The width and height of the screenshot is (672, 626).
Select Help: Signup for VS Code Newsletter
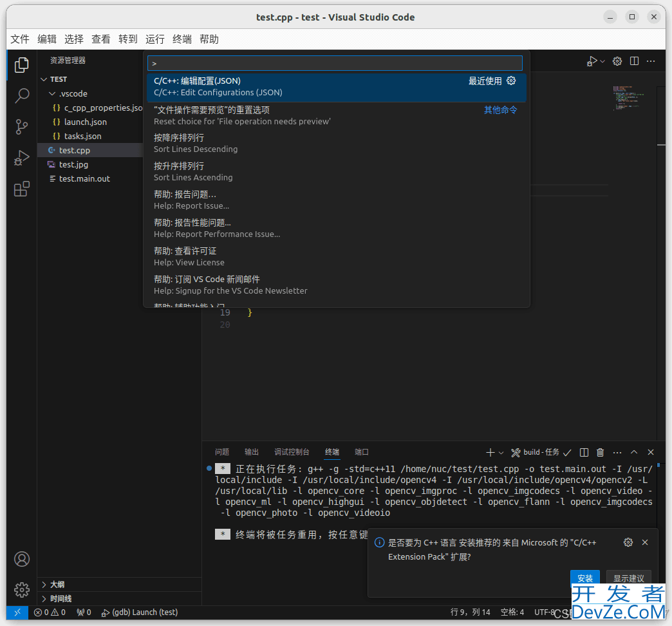pyautogui.click(x=337, y=285)
